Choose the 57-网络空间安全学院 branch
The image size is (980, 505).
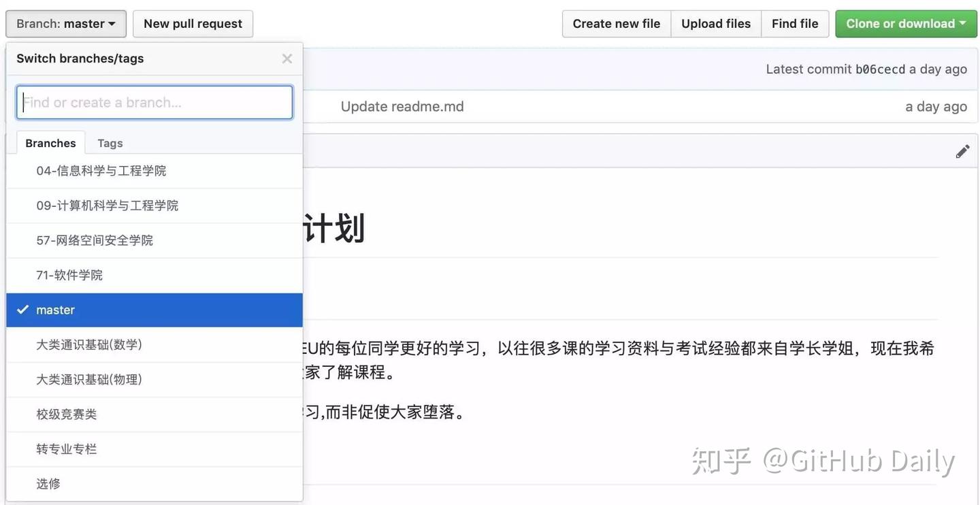click(x=154, y=240)
